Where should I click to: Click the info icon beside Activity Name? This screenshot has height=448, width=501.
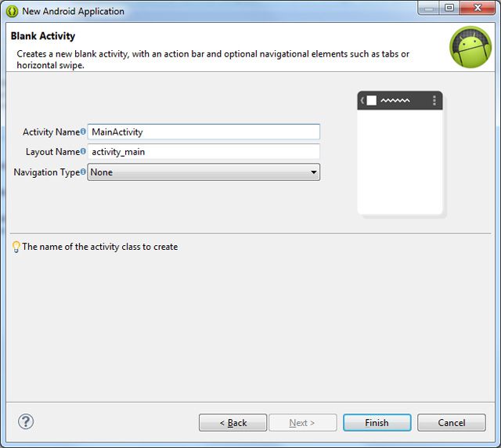coord(83,132)
